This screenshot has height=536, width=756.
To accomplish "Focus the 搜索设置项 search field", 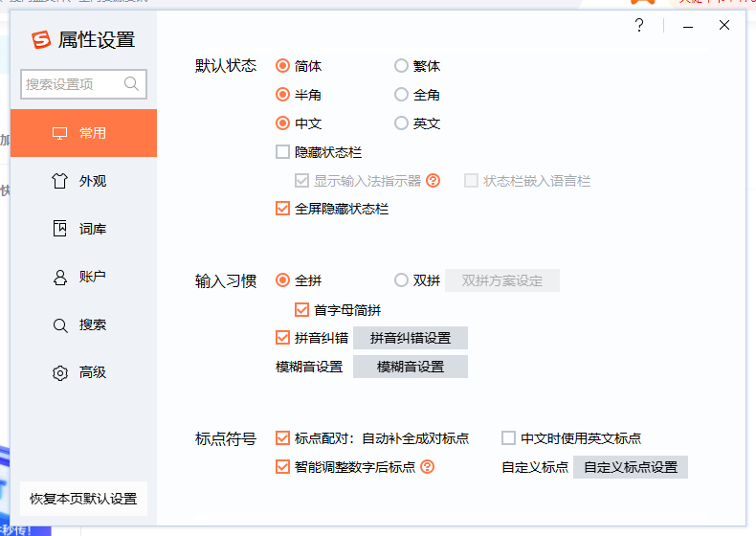I will click(83, 84).
